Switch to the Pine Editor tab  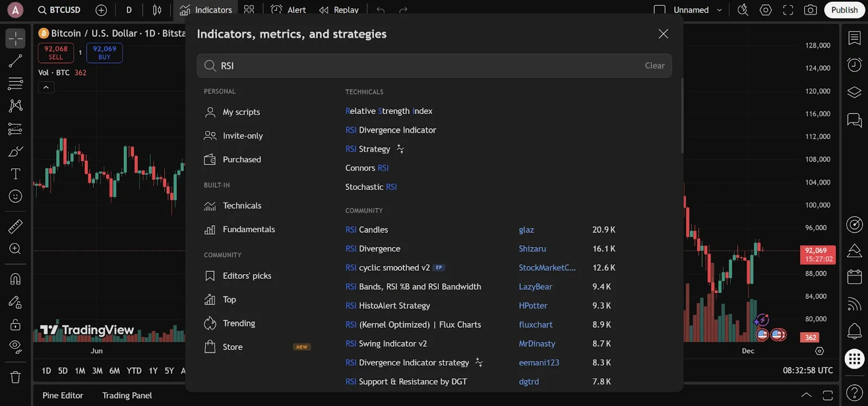pyautogui.click(x=63, y=395)
